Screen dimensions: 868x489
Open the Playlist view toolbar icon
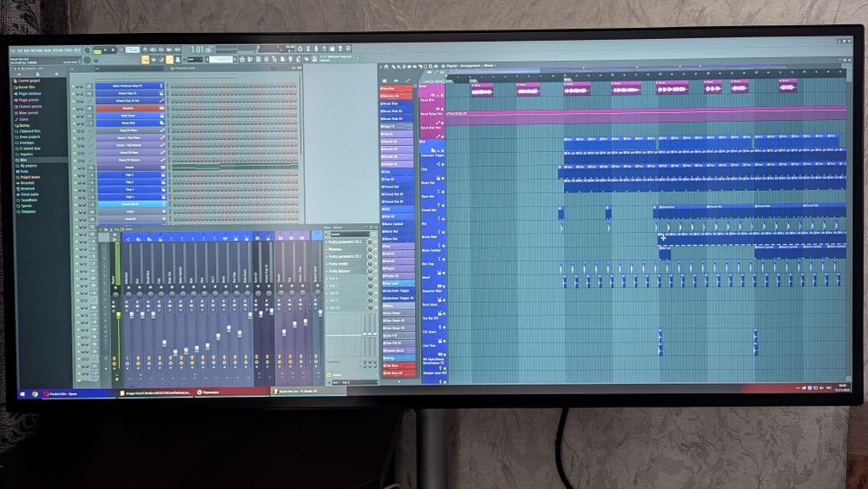coord(242,59)
